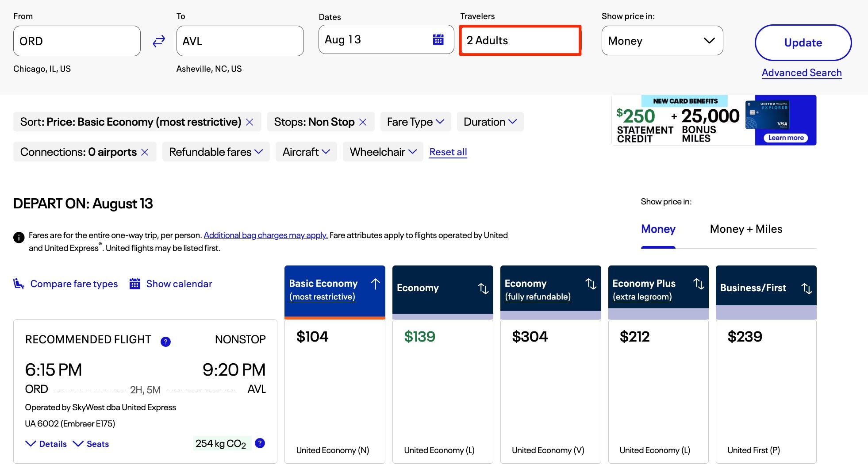Open the Show price in Money dropdown
This screenshot has width=868, height=469.
(x=662, y=41)
